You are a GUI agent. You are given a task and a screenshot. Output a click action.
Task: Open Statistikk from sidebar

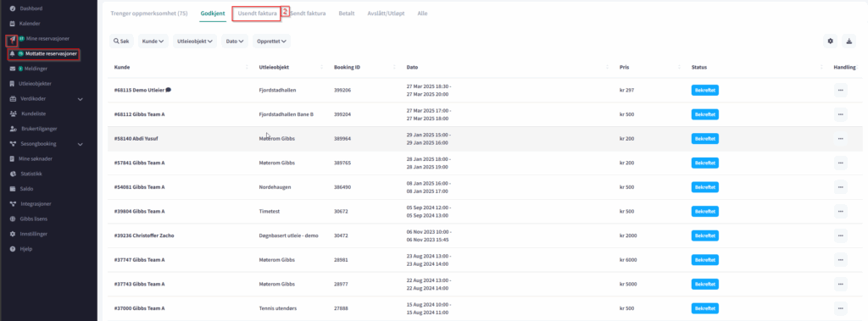pos(31,174)
